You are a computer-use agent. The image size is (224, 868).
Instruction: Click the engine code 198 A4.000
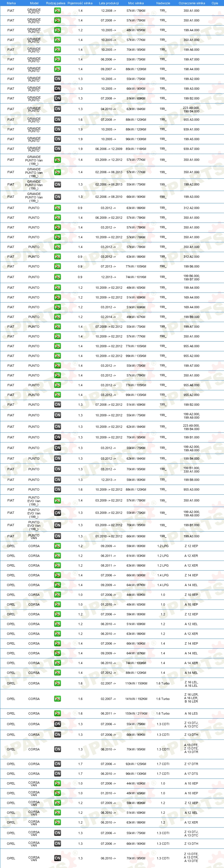coord(191,69)
